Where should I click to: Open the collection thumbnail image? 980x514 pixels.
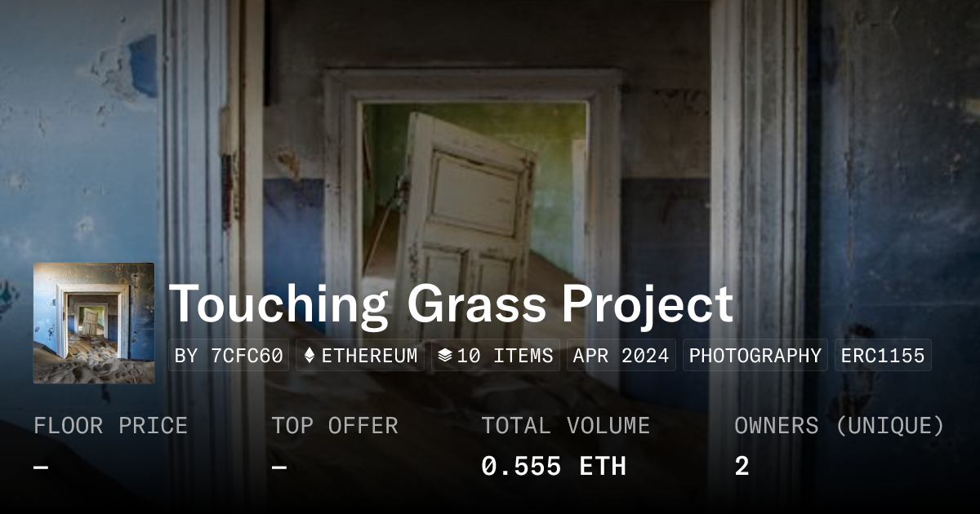(94, 323)
